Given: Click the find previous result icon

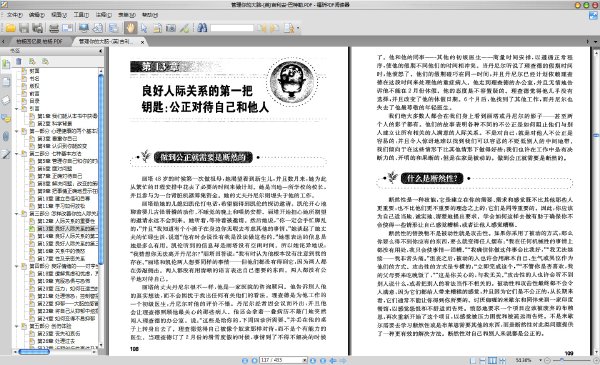Looking at the screenshot, I should pos(262,28).
